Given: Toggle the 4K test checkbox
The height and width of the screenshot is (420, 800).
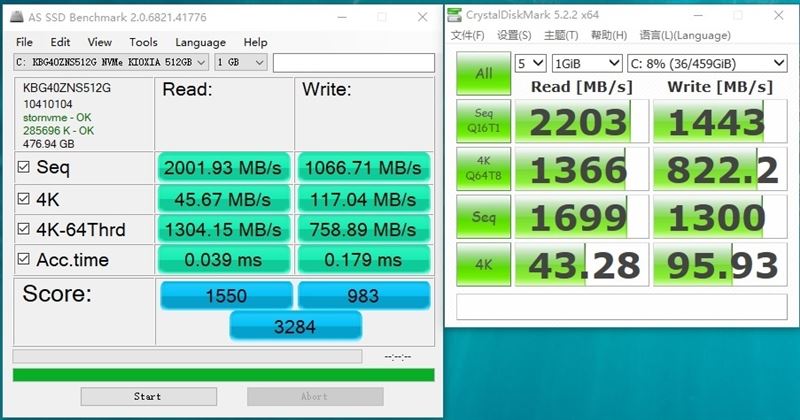Looking at the screenshot, I should 23,199.
